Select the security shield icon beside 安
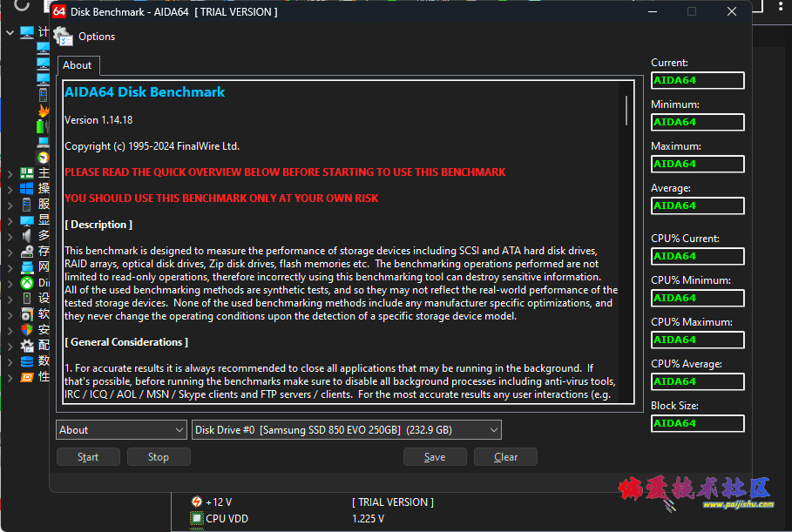Screen dimensions: 792x532 tap(27, 330)
